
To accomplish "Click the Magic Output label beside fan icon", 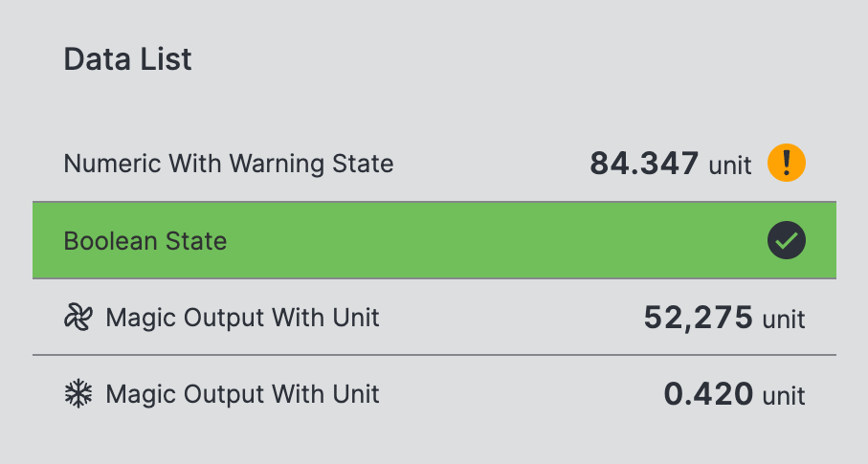I will point(243,318).
